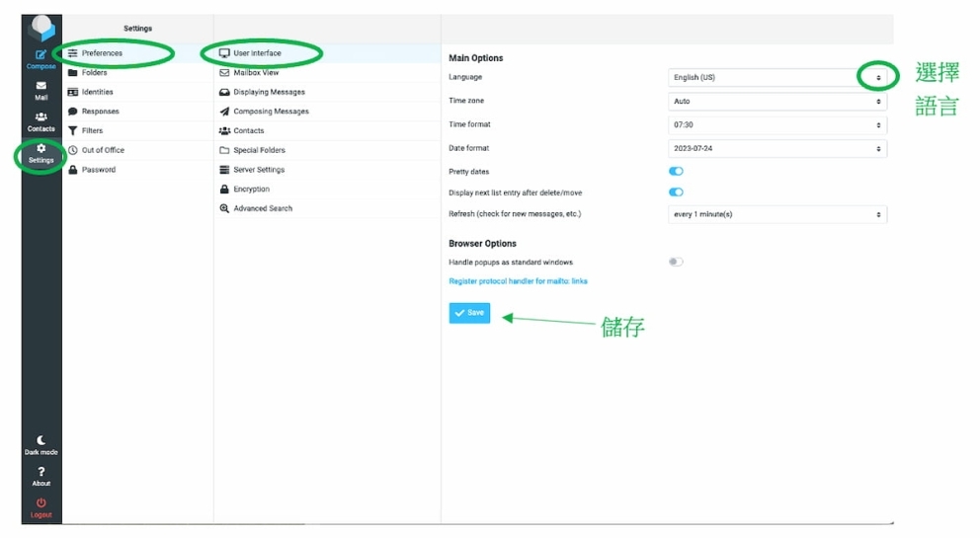This screenshot has width=980, height=538.
Task: Toggle Display next list entry after delete/move
Action: [676, 192]
